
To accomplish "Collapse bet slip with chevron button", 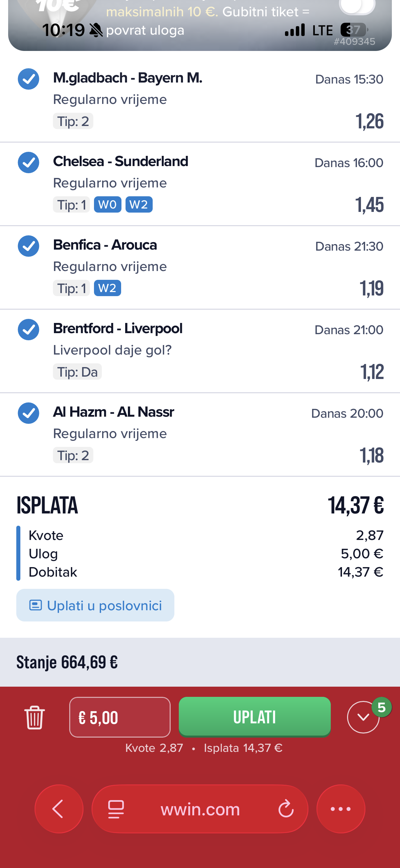I will [x=363, y=717].
